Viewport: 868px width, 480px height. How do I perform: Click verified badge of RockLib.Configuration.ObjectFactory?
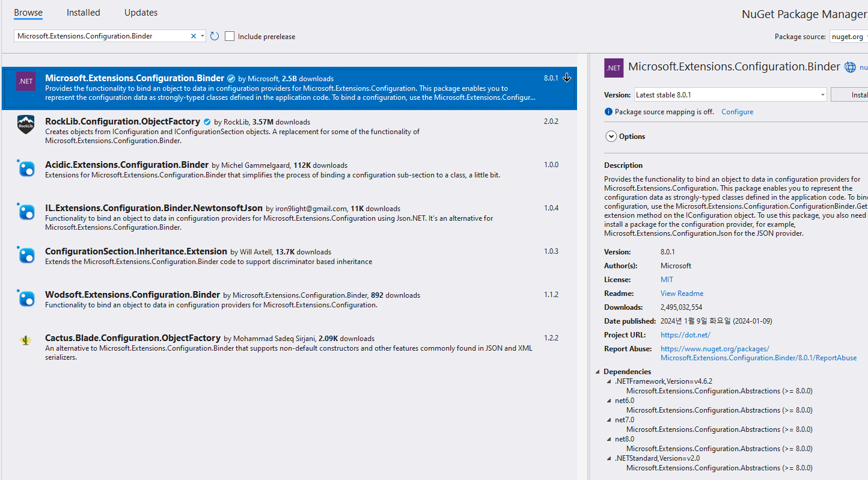[x=207, y=122]
